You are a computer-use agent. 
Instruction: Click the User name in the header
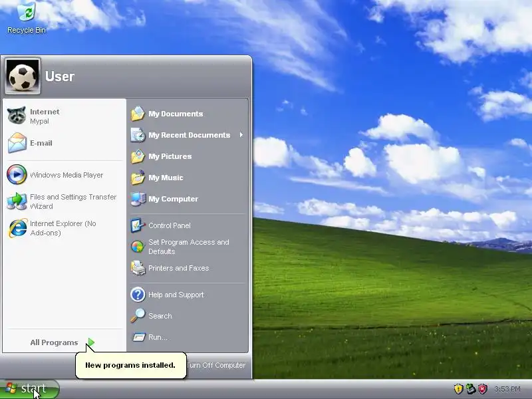[x=60, y=76]
